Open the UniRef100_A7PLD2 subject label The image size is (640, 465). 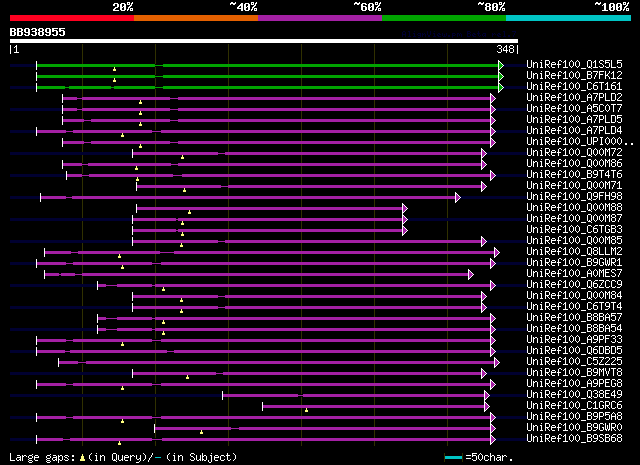coord(574,97)
